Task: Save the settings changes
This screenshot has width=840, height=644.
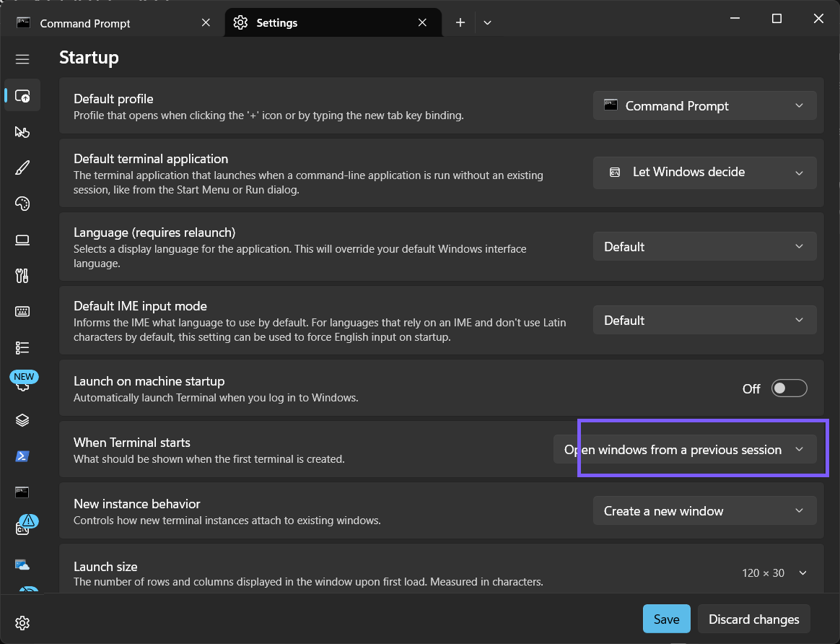Action: pyautogui.click(x=666, y=619)
